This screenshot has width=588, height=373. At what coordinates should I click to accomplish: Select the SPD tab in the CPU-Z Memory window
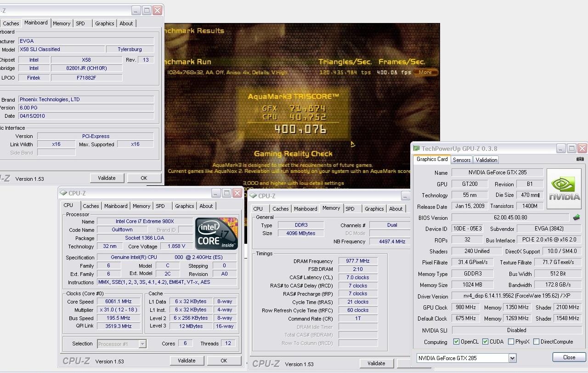(x=350, y=209)
